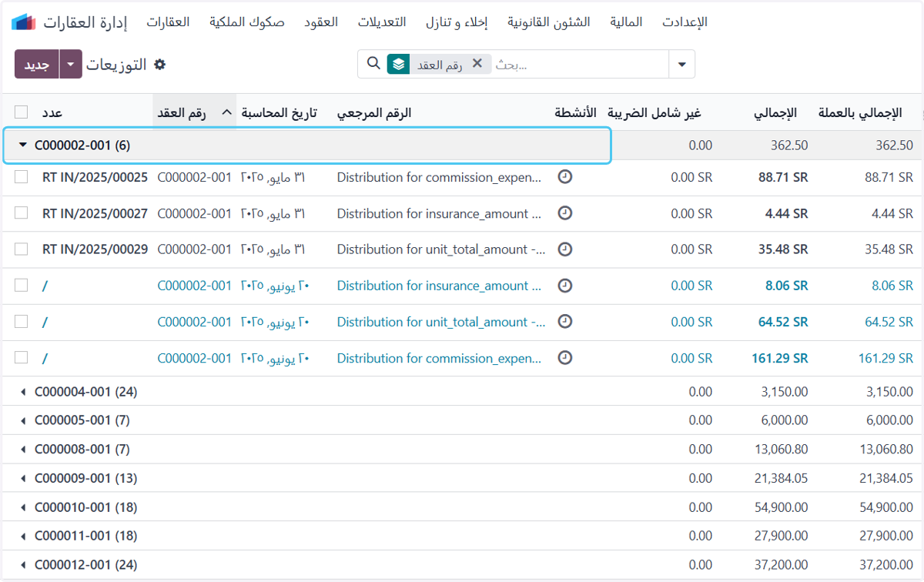Sort by غير شامل الضريبة column header
The height and width of the screenshot is (582, 924).
click(x=655, y=113)
